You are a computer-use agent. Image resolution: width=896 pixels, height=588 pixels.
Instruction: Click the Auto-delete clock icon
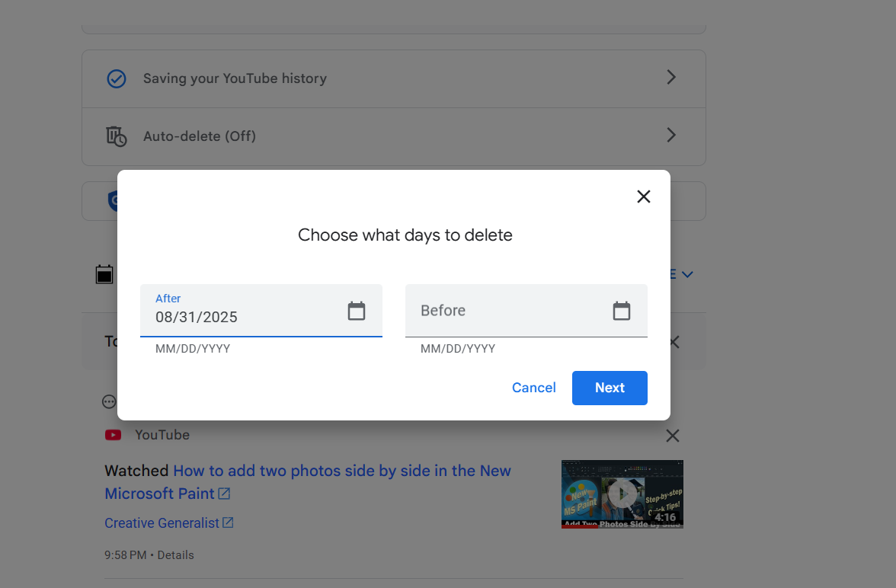click(116, 136)
